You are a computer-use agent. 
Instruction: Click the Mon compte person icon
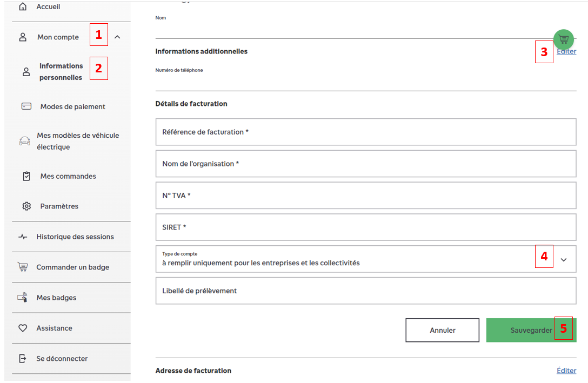(23, 37)
